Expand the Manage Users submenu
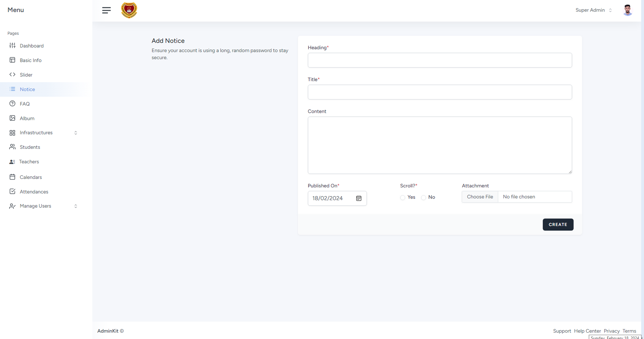 [x=76, y=206]
